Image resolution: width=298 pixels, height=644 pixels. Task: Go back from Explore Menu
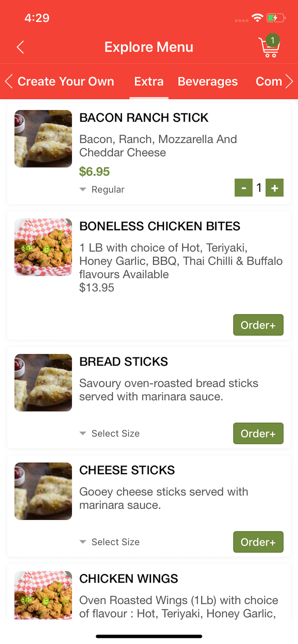pos(20,47)
